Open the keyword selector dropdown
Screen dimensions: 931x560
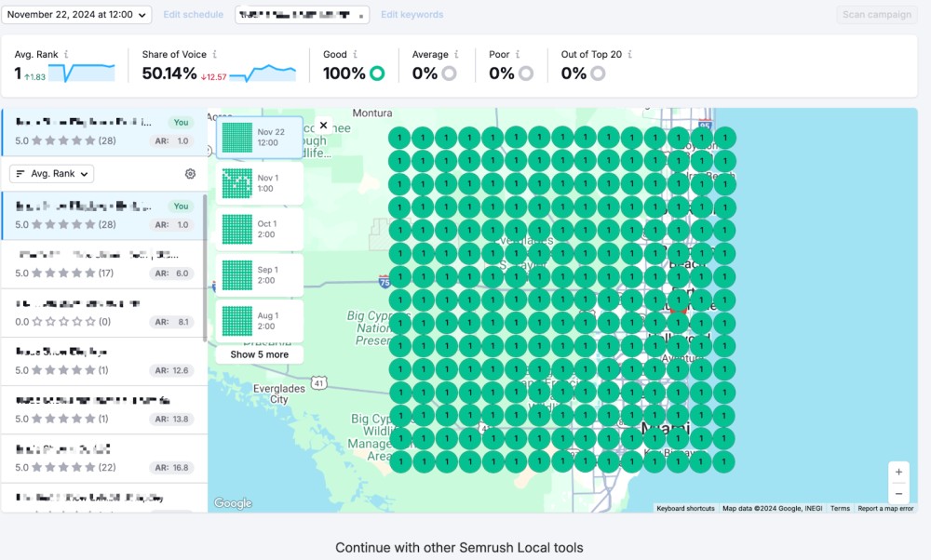[x=303, y=15]
